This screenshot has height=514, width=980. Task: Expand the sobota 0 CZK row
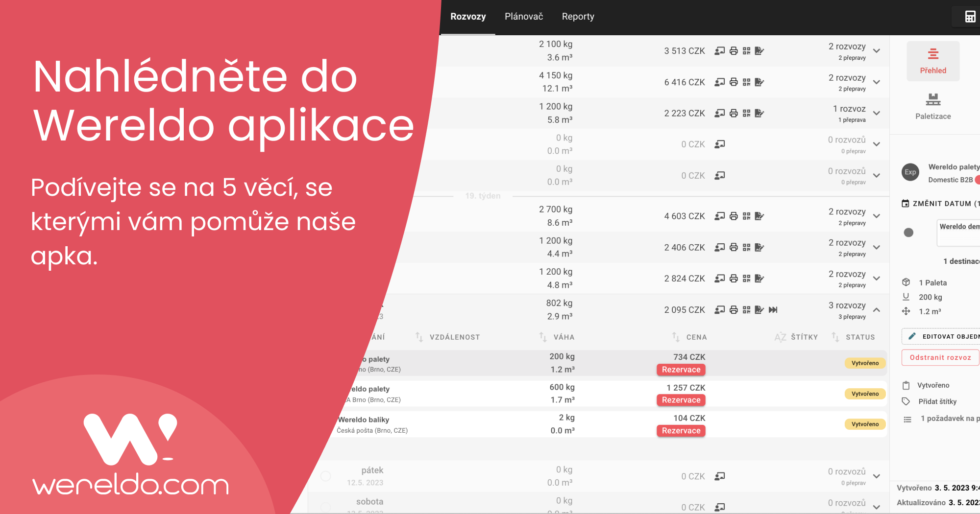877,507
